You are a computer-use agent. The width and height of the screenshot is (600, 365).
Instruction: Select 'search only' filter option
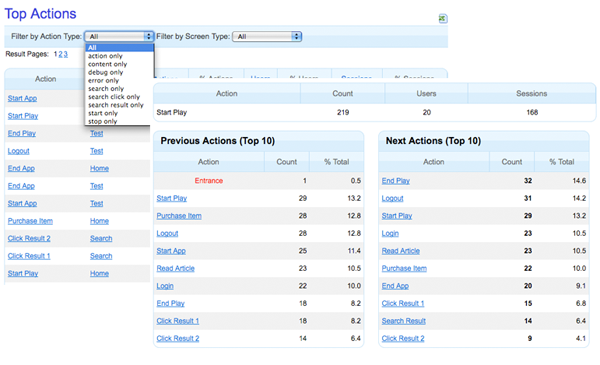pyautogui.click(x=106, y=88)
